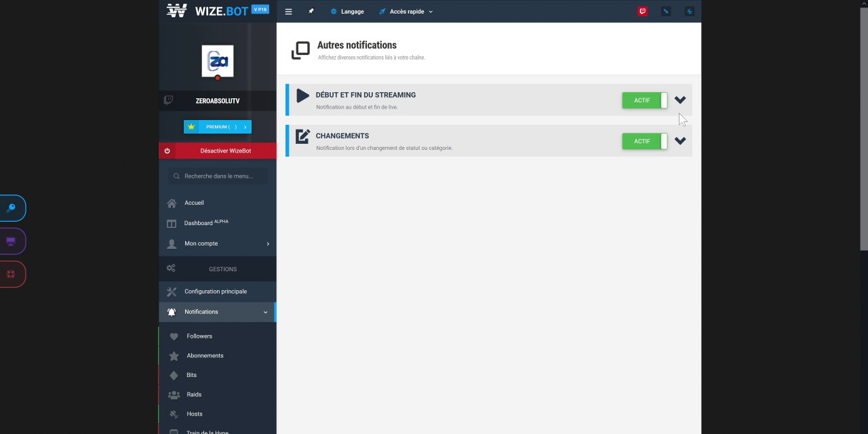Open the red Twitch icon top right
Image resolution: width=868 pixels, height=434 pixels.
click(x=642, y=11)
